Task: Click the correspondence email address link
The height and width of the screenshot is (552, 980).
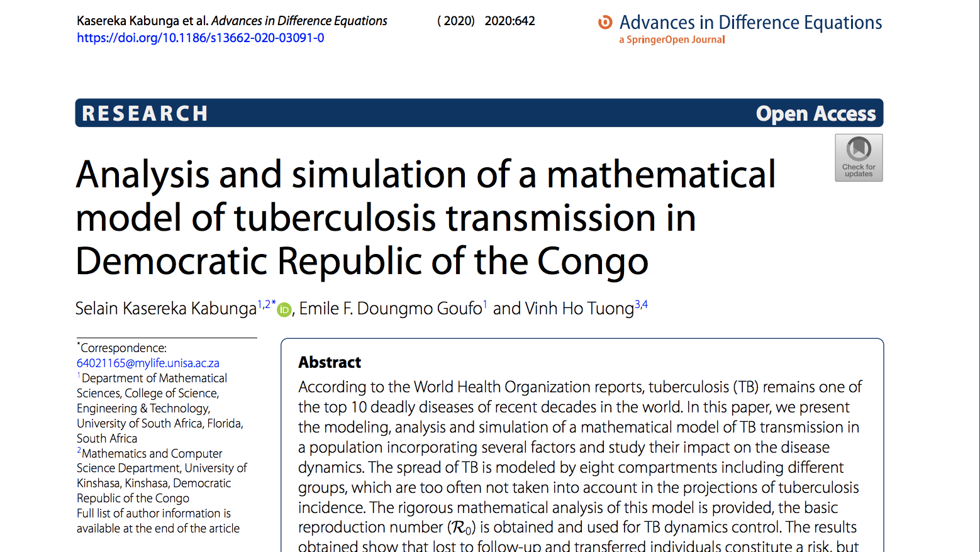Action: 148,363
